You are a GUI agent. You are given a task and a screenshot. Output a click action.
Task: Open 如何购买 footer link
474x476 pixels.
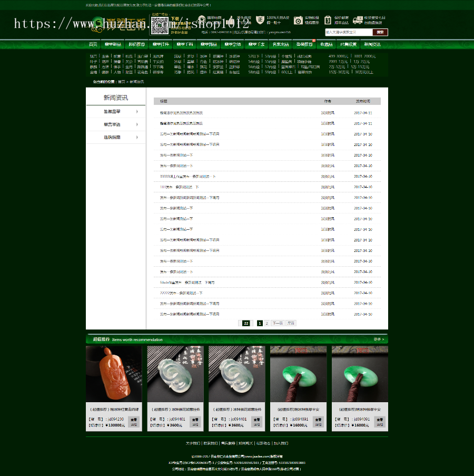pos(245,443)
